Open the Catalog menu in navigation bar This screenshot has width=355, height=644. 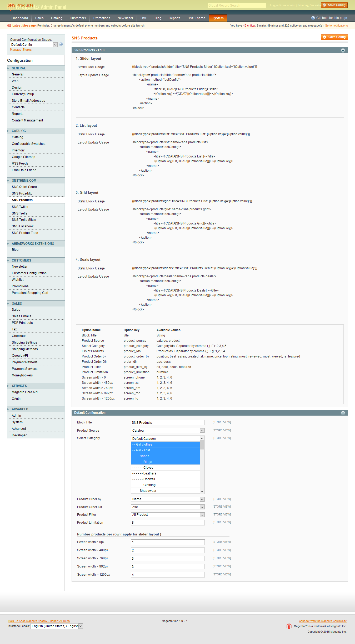57,18
